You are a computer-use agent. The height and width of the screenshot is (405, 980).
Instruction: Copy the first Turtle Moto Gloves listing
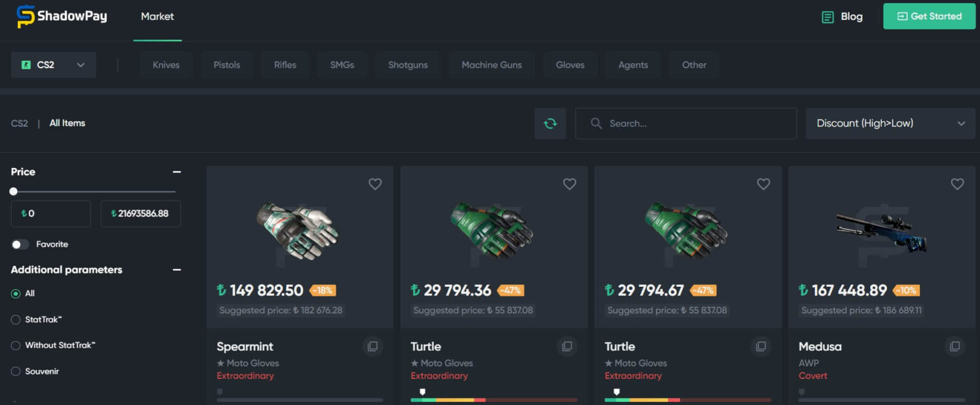(567, 346)
